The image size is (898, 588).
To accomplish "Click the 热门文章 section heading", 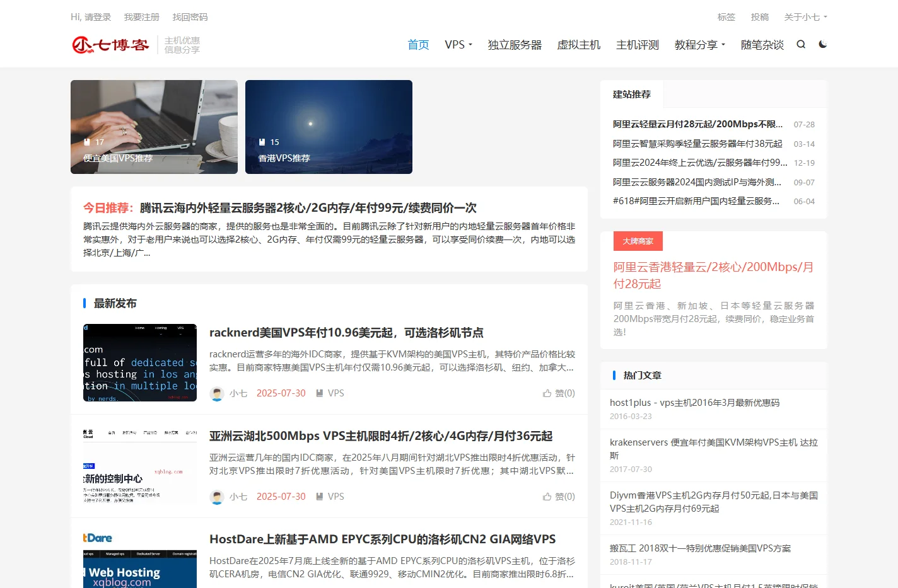I will [x=643, y=376].
